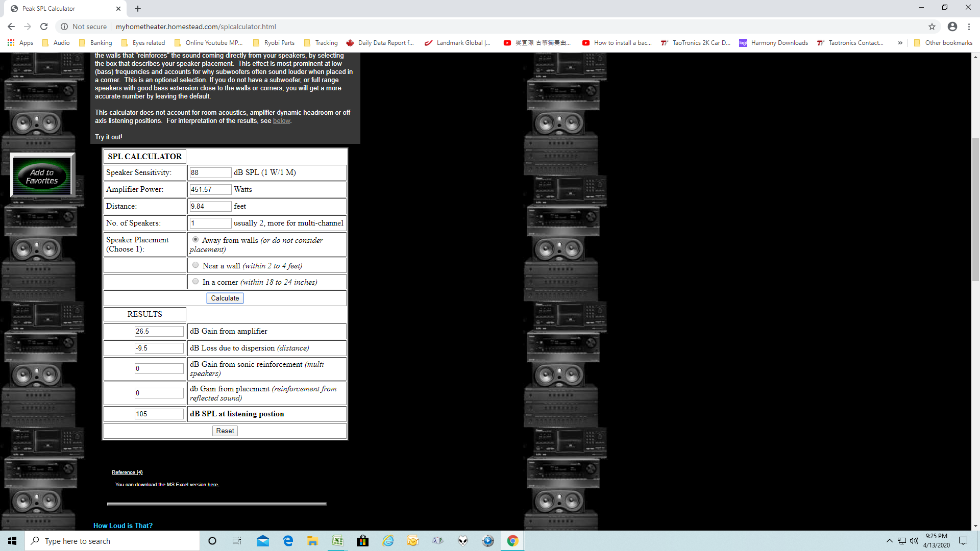This screenshot has width=980, height=551.
Task: Click Add to Favorites image button
Action: coord(42,176)
